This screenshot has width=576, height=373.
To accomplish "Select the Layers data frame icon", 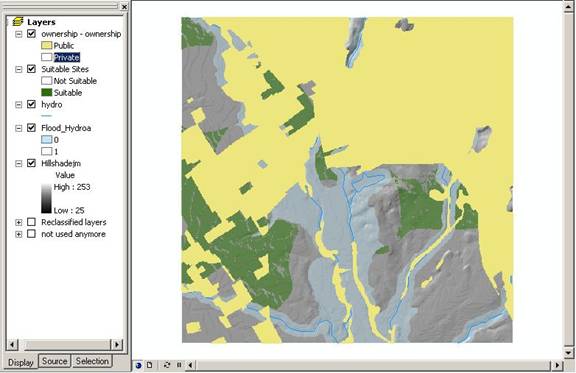I will click(x=18, y=22).
